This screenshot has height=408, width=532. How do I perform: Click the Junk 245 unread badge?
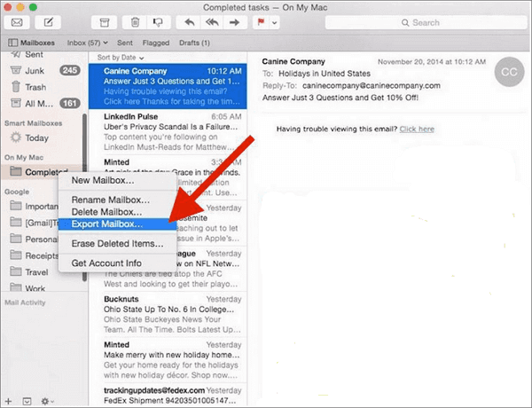tap(70, 70)
